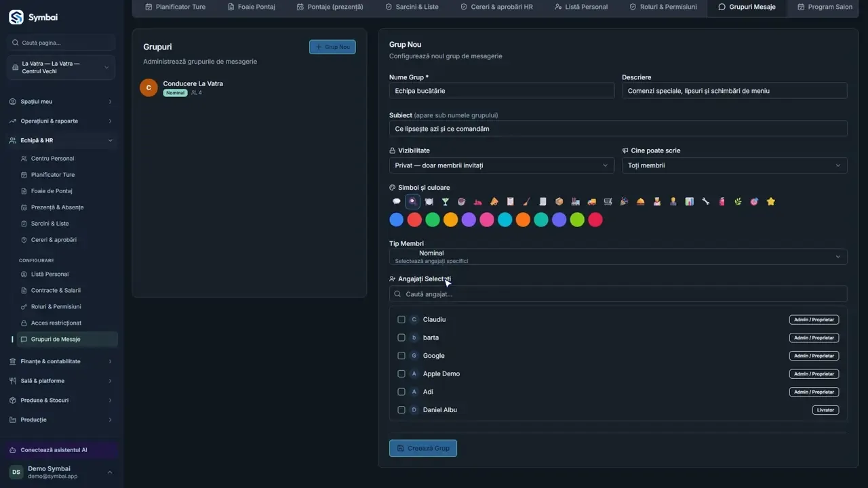The height and width of the screenshot is (488, 868).
Task: Select the factory building symbol
Action: [576, 201]
